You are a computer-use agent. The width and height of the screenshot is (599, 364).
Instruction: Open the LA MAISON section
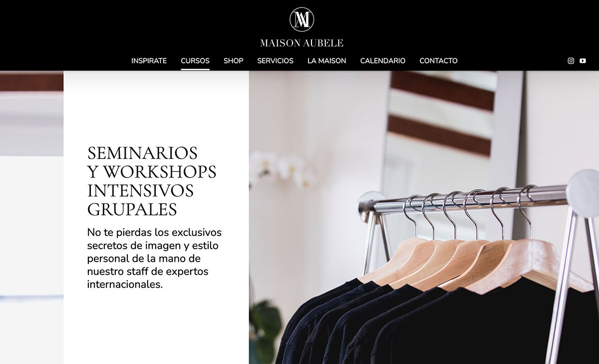tap(326, 61)
